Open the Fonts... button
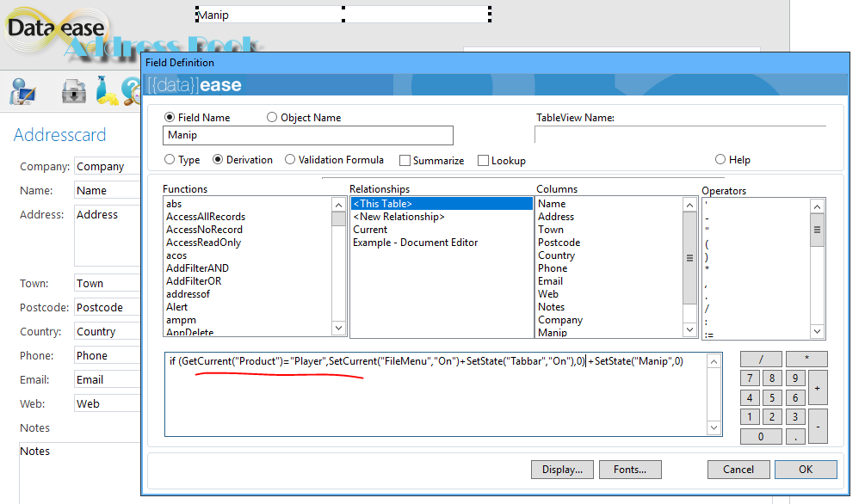 coord(630,470)
